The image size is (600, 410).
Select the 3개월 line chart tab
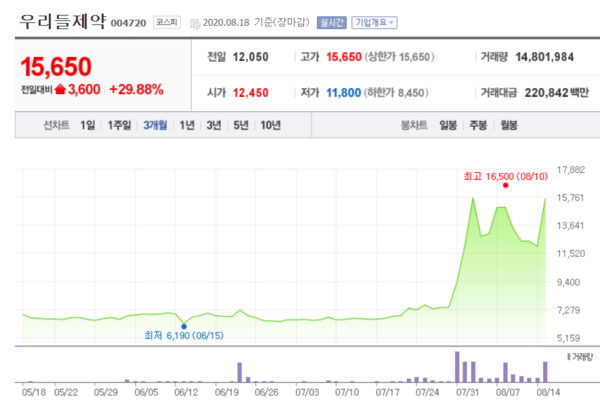[155, 125]
